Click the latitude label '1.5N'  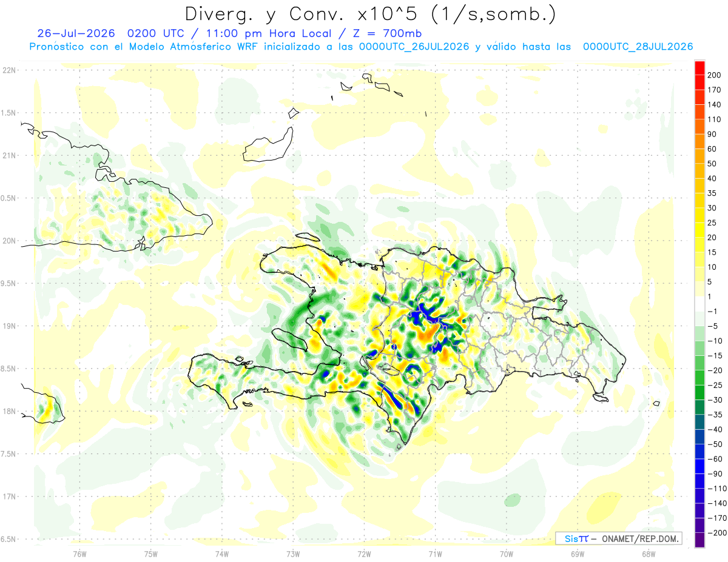point(9,113)
